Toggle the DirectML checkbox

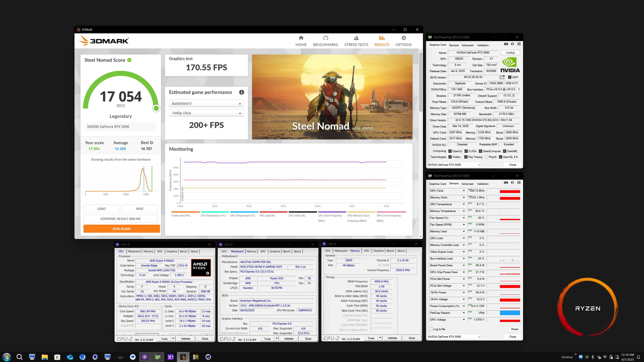point(505,151)
